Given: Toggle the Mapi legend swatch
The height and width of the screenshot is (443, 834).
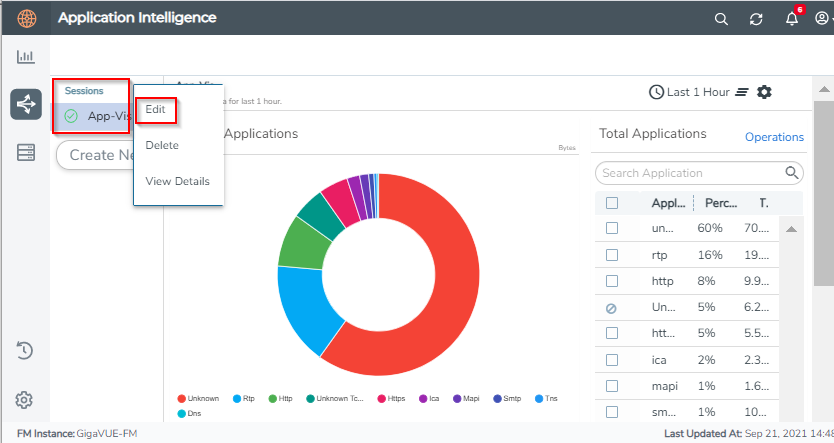Looking at the screenshot, I should pyautogui.click(x=457, y=398).
